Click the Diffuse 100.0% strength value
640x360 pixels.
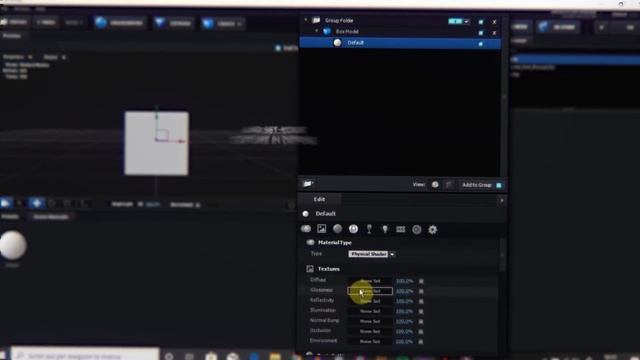tap(404, 281)
